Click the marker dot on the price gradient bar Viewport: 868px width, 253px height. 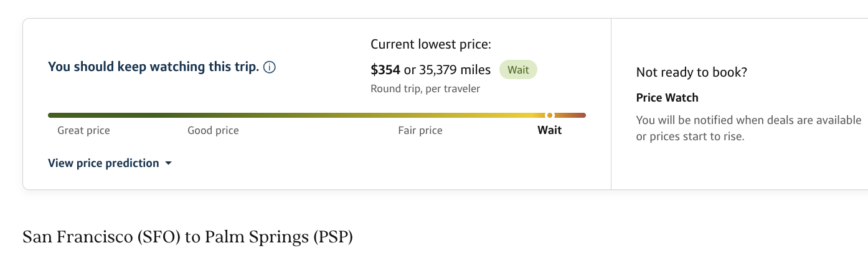(x=550, y=115)
